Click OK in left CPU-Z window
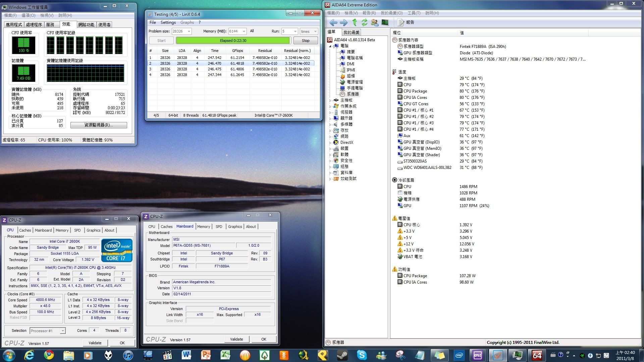 [122, 343]
